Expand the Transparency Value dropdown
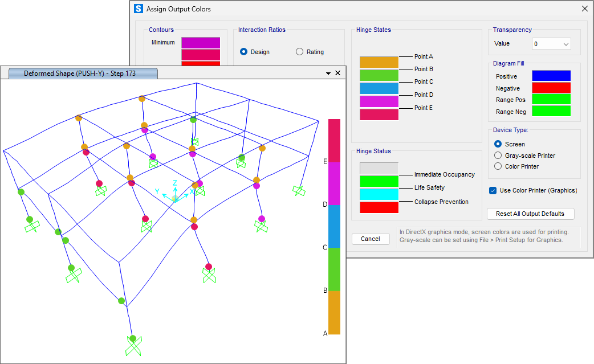The height and width of the screenshot is (364, 594). 565,44
